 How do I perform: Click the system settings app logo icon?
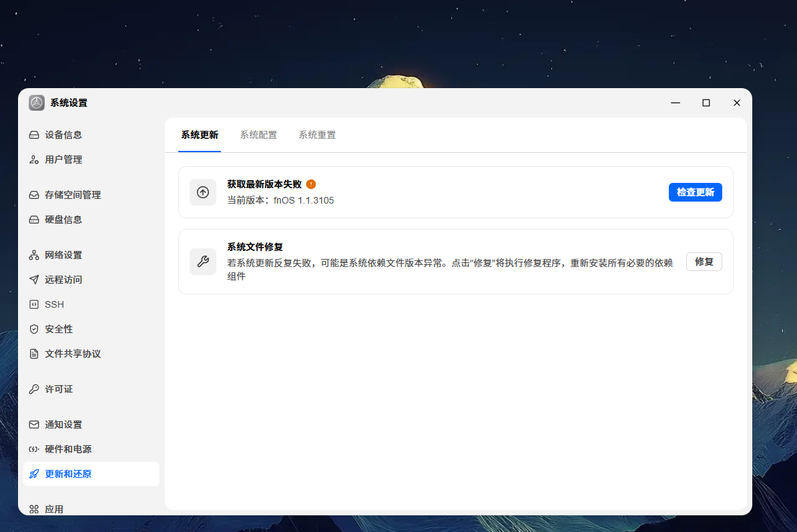[37, 103]
